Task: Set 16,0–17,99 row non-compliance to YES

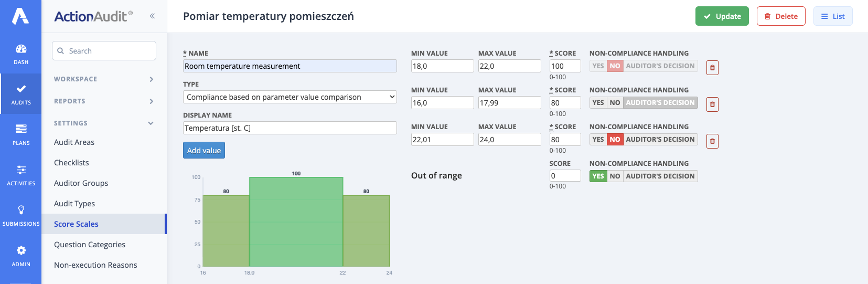Action: pos(598,103)
